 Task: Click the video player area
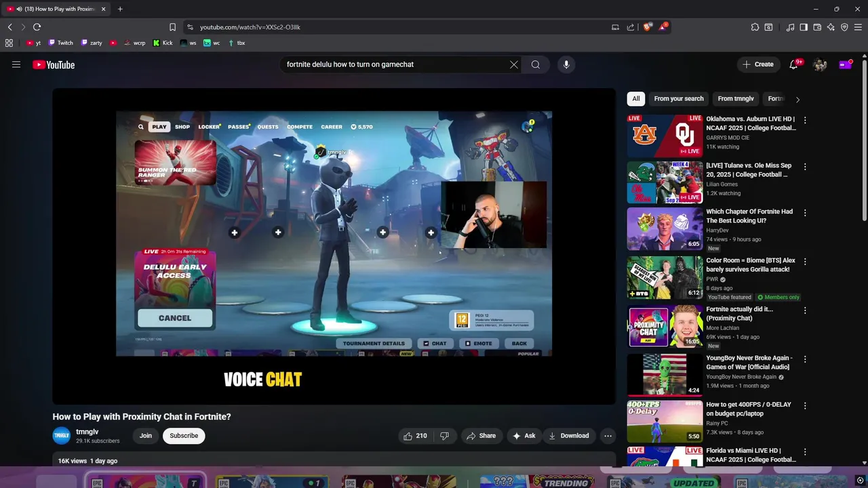click(x=334, y=246)
